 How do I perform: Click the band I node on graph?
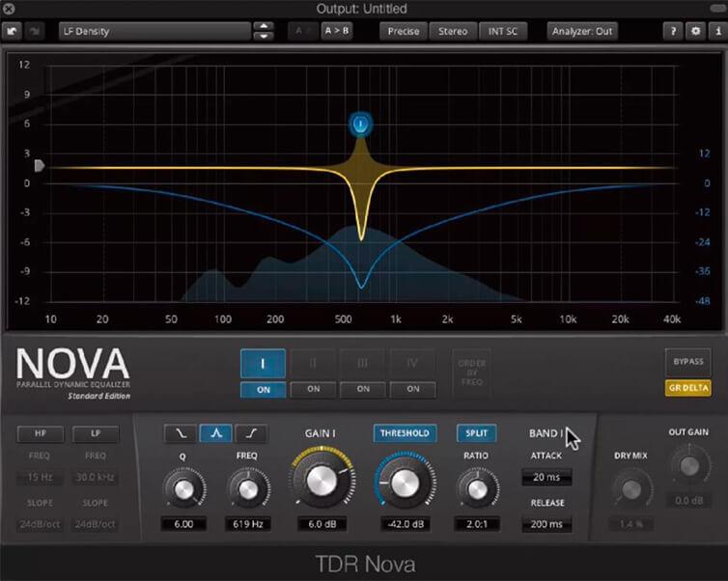[361, 124]
